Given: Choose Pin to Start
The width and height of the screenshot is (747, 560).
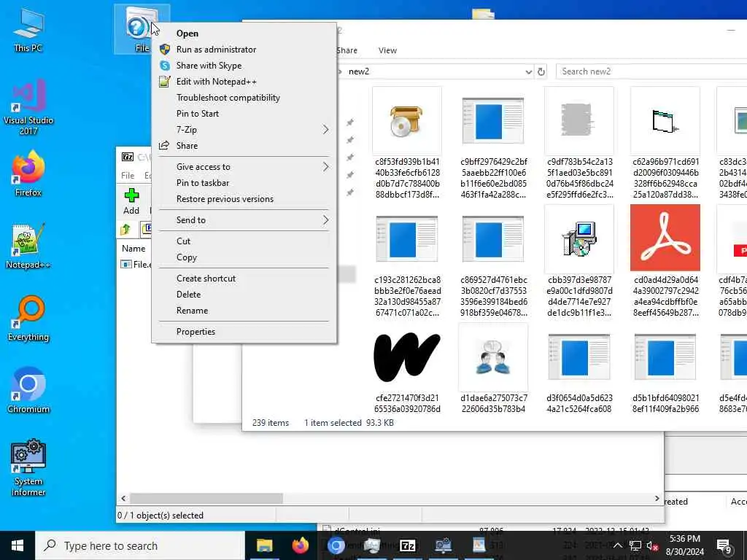Looking at the screenshot, I should click(244, 114).
